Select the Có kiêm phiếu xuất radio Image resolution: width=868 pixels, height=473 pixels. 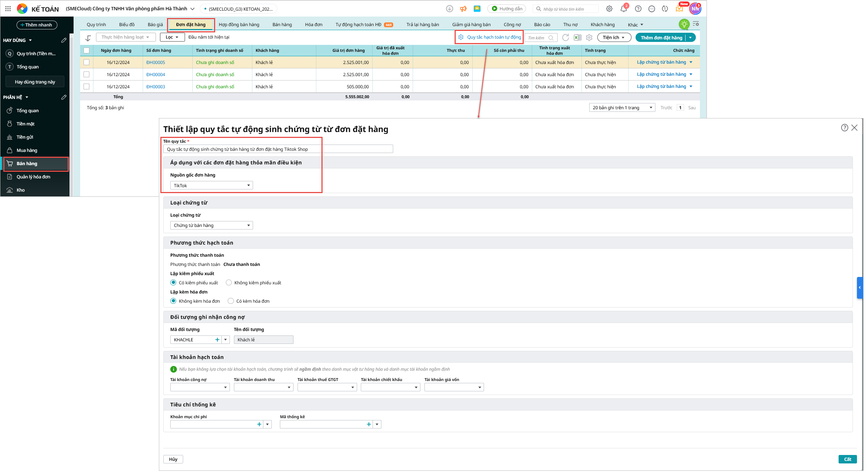[x=173, y=282]
